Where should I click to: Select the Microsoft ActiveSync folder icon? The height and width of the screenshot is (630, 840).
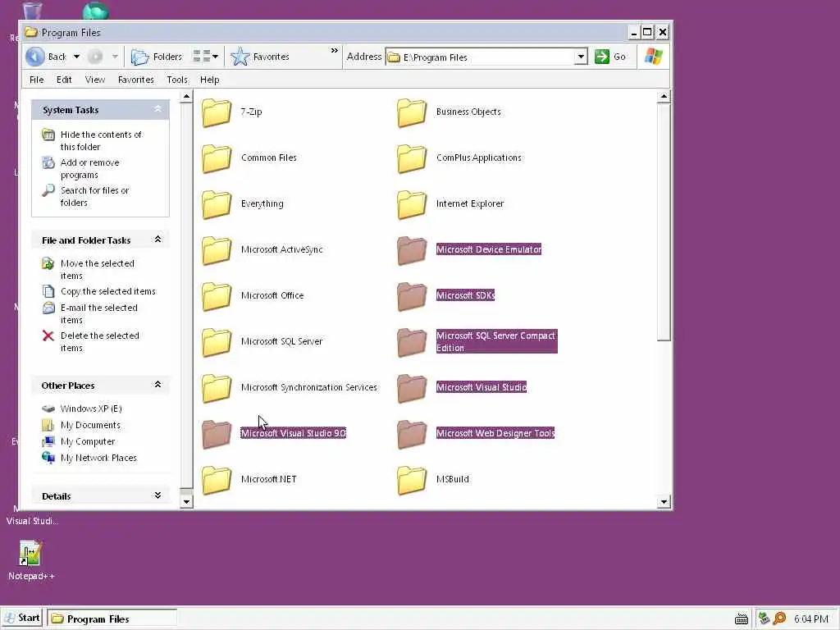[217, 251]
